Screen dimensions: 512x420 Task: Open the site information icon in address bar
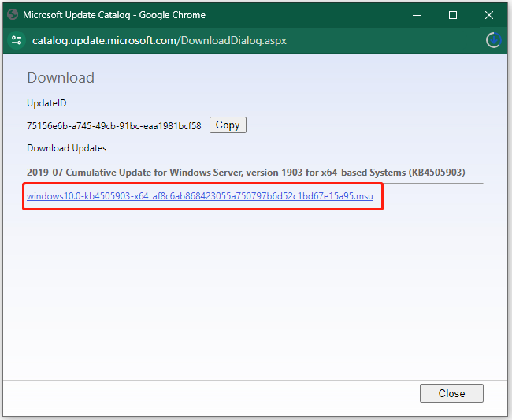[17, 40]
